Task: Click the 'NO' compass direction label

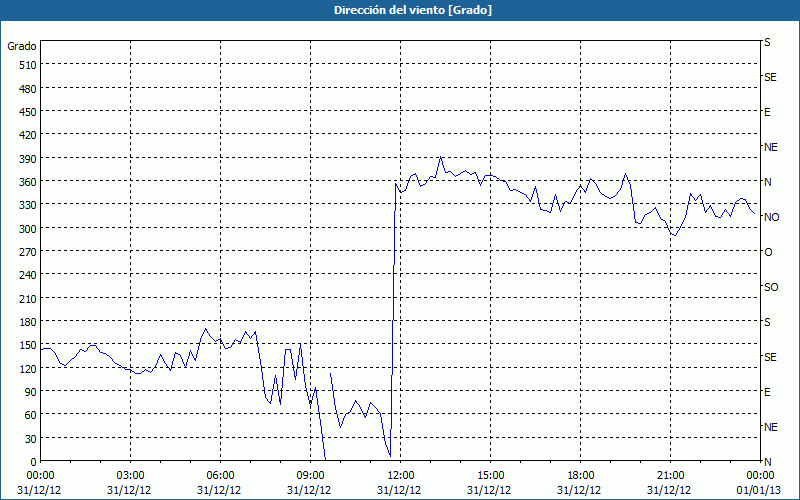Action: [x=771, y=217]
